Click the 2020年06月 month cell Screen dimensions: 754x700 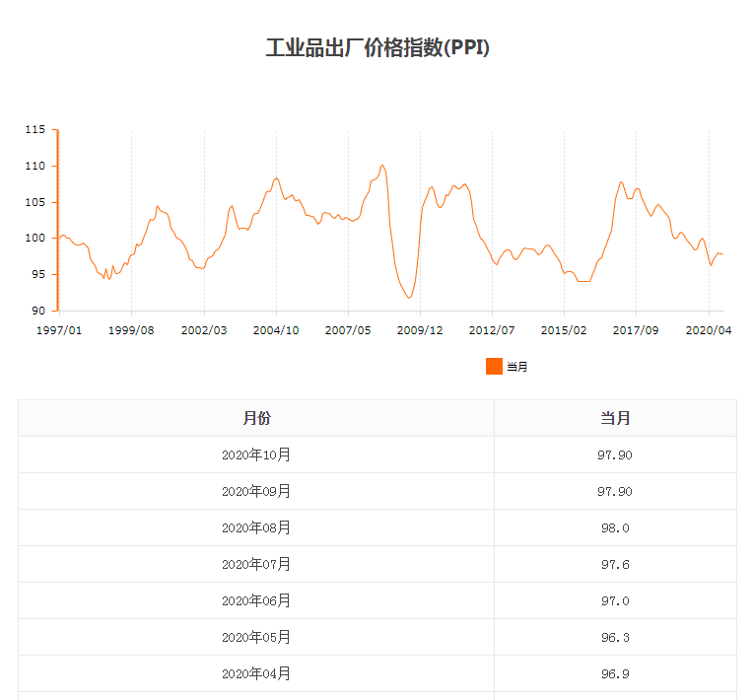click(x=256, y=600)
